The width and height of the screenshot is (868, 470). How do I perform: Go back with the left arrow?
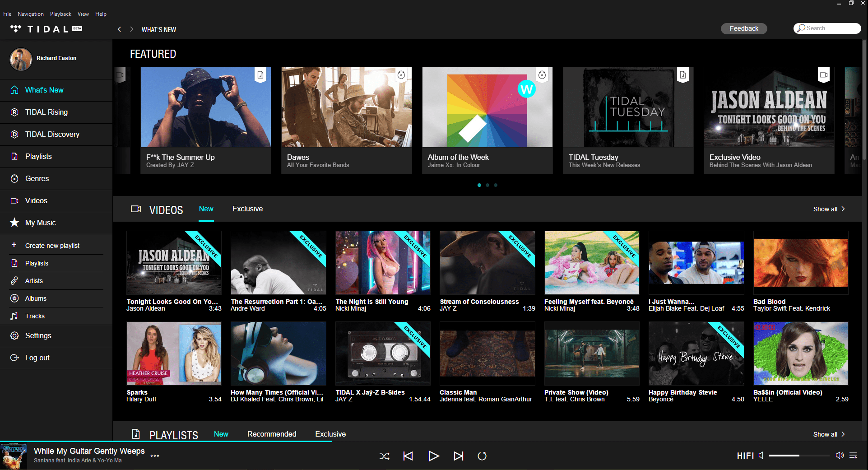pos(119,29)
